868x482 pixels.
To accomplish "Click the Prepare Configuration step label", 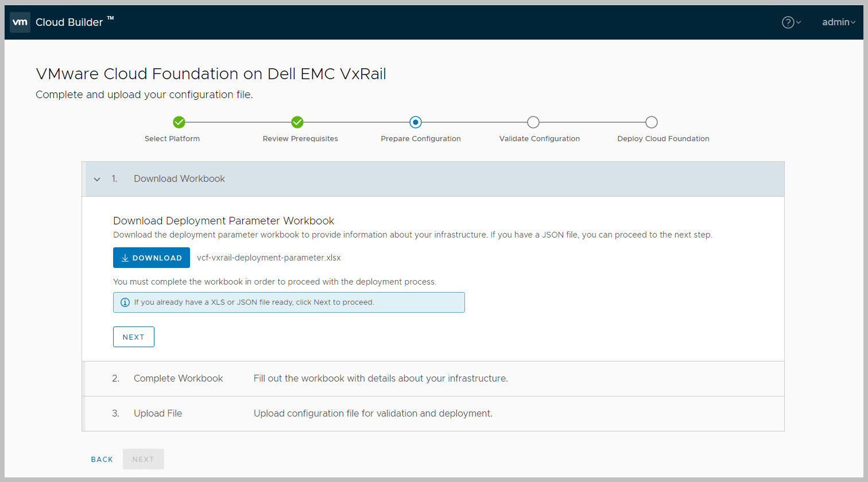I will click(420, 139).
